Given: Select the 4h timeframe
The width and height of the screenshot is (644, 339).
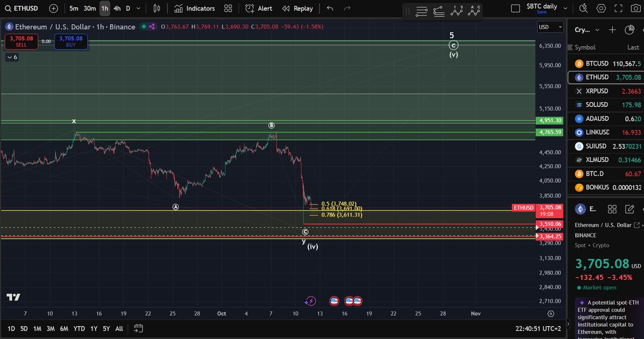Looking at the screenshot, I should [117, 8].
